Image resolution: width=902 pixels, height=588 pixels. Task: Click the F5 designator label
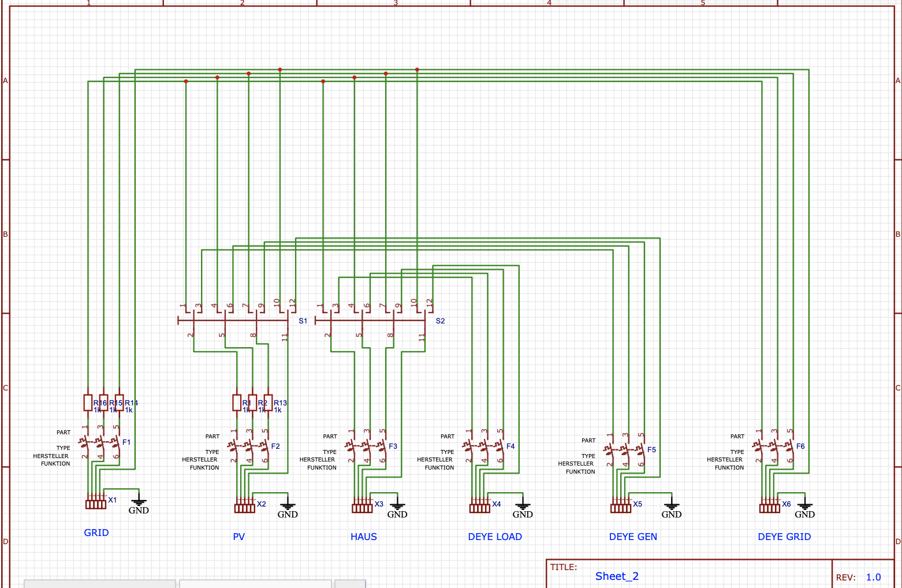[x=651, y=450]
